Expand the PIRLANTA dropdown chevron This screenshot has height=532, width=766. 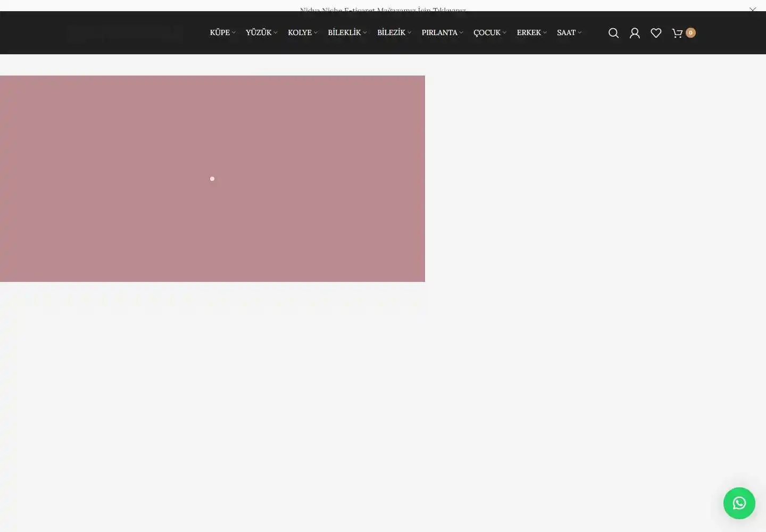tap(461, 33)
